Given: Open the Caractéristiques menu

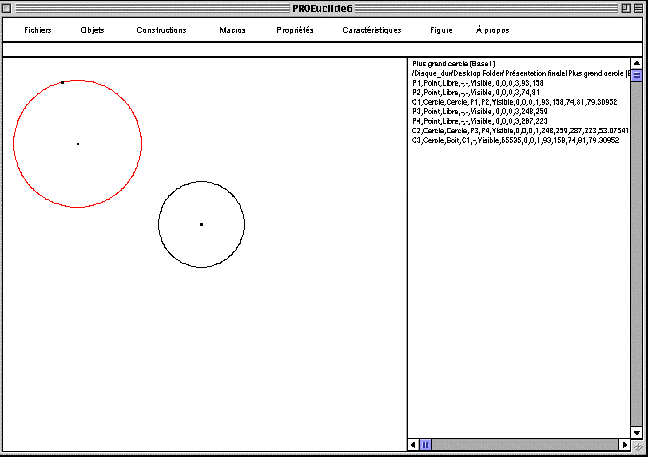Looking at the screenshot, I should tap(371, 30).
